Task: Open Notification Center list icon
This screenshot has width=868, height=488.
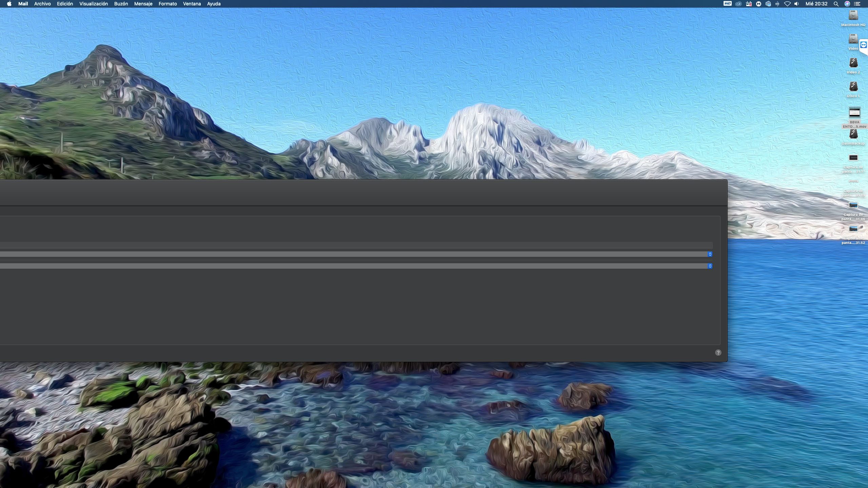Action: click(857, 4)
